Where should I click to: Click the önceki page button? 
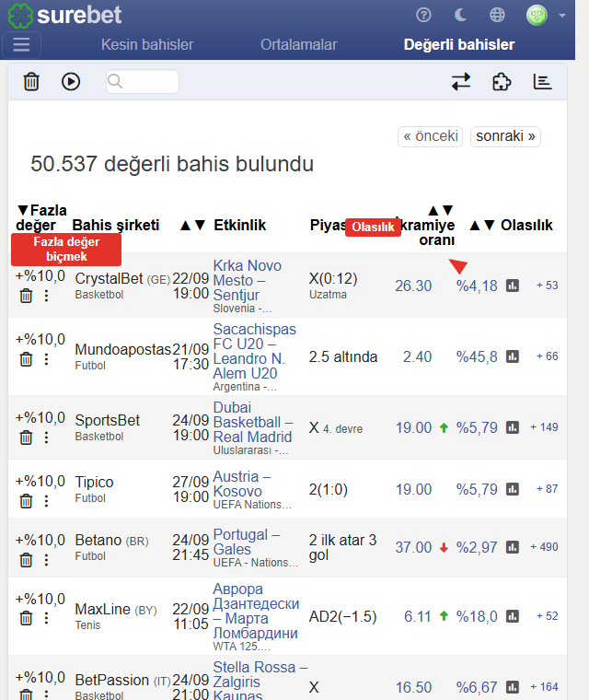430,136
